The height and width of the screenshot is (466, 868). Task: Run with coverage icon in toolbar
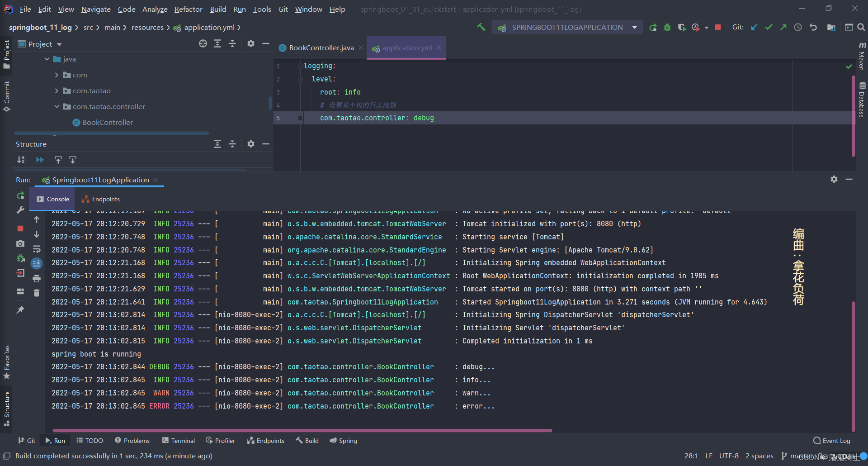[682, 28]
